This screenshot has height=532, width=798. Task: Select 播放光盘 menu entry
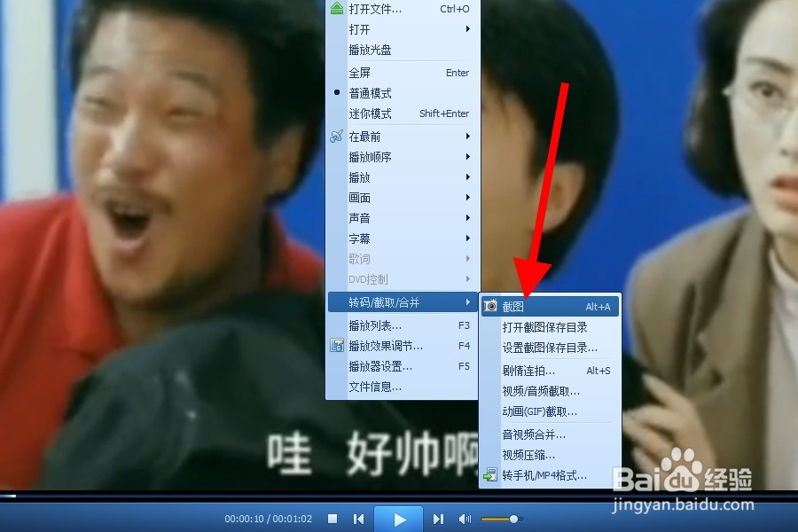coord(402,50)
